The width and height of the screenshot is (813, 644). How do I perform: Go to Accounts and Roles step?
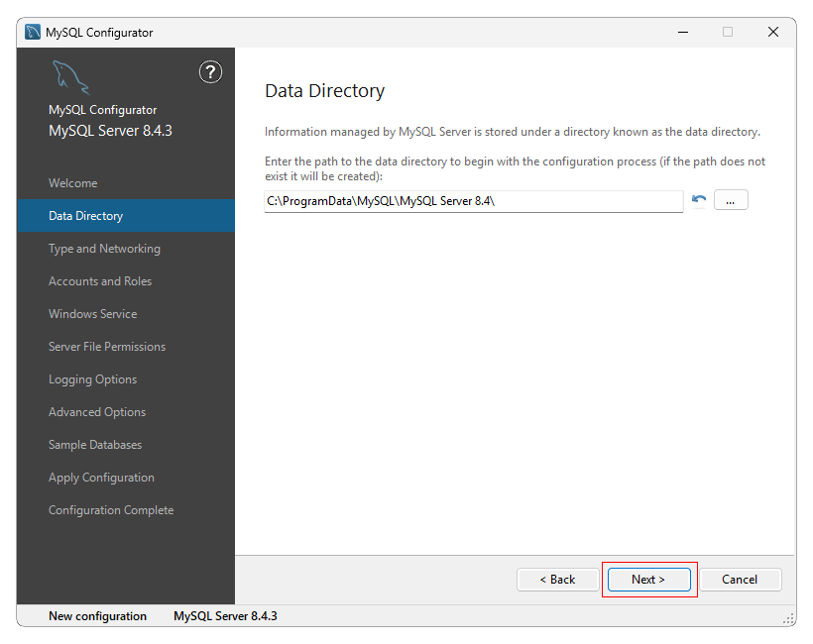pos(100,281)
